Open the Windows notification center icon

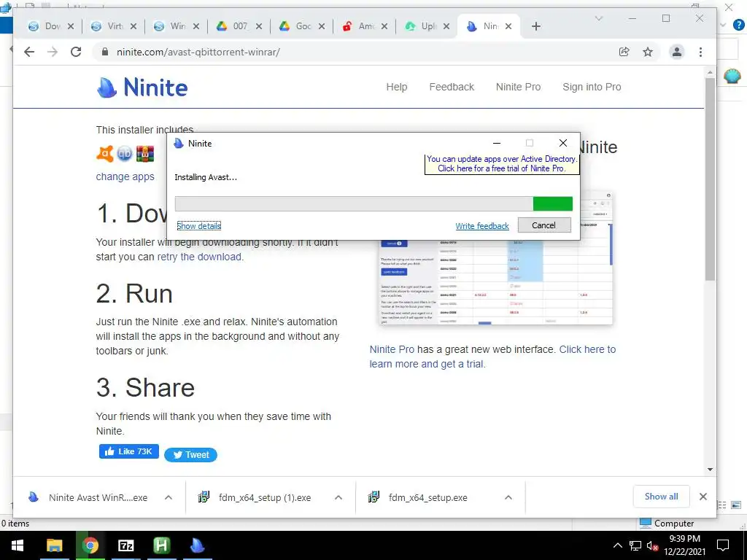click(x=723, y=545)
